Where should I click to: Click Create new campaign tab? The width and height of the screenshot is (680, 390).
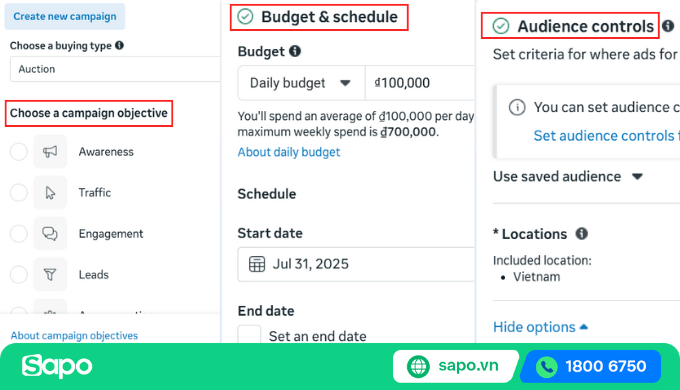[x=65, y=16]
